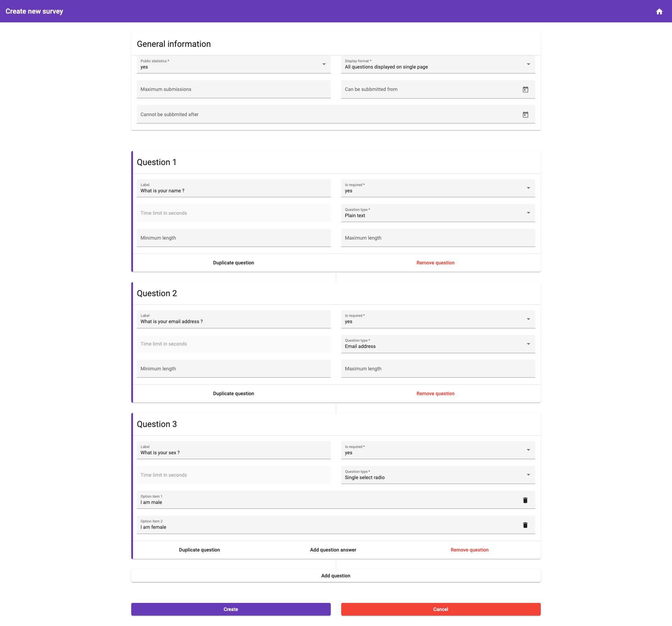Click Add question answer for Question 3

(333, 550)
